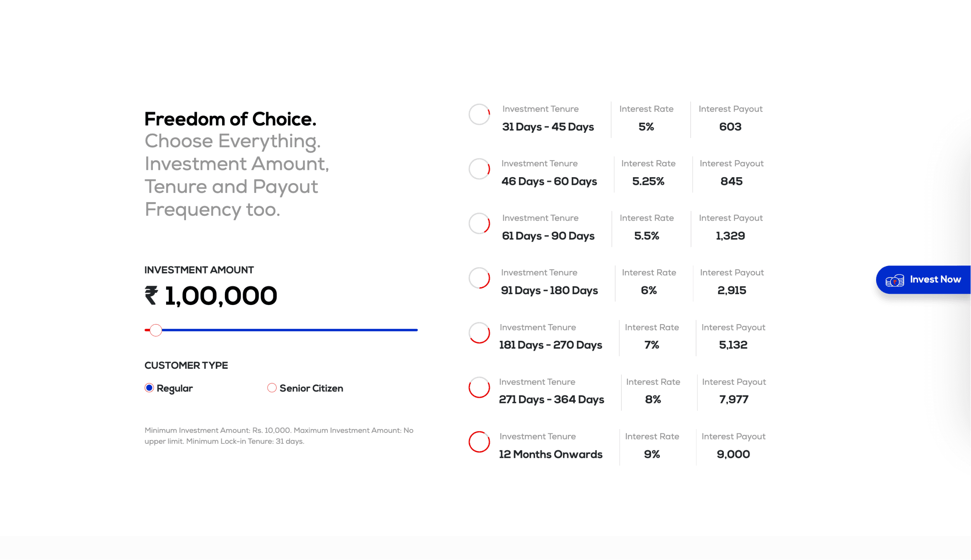Click the 31 Days - 45 Days tenure text
The width and height of the screenshot is (971, 560).
point(548,127)
